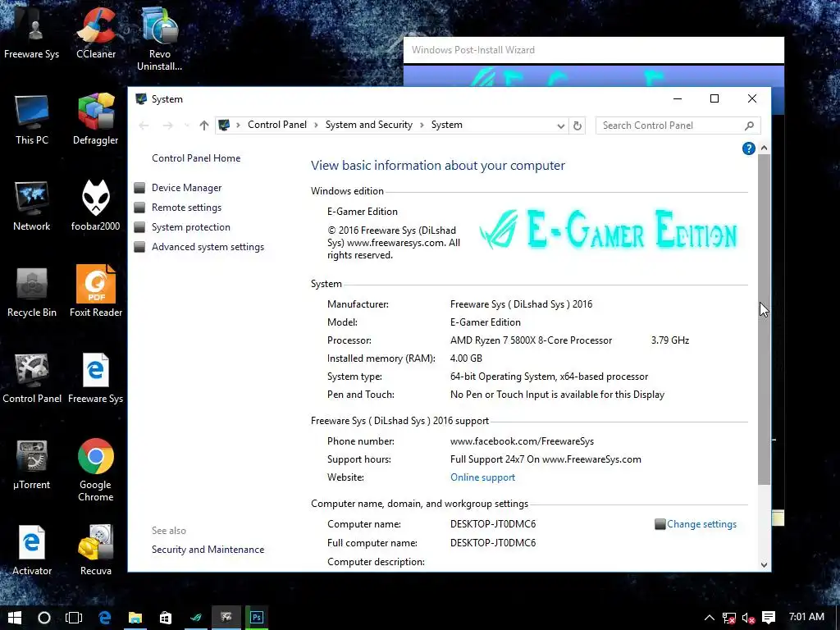This screenshot has height=630, width=840.
Task: Open Cortana search circle on taskbar
Action: (44, 618)
